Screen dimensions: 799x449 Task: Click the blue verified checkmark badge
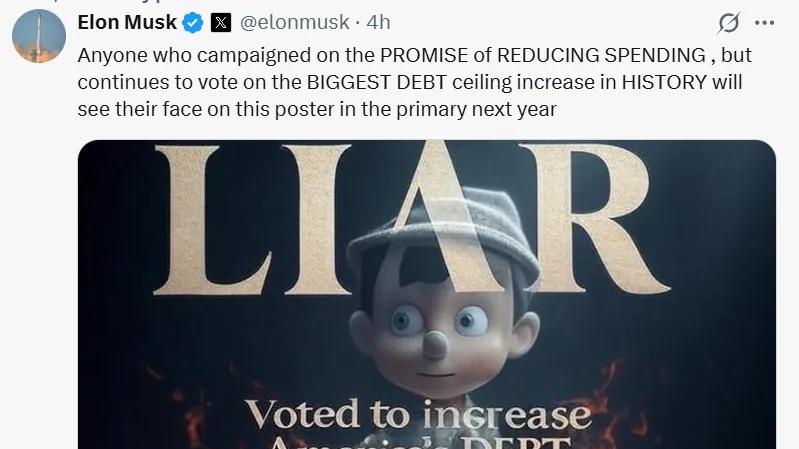click(193, 23)
